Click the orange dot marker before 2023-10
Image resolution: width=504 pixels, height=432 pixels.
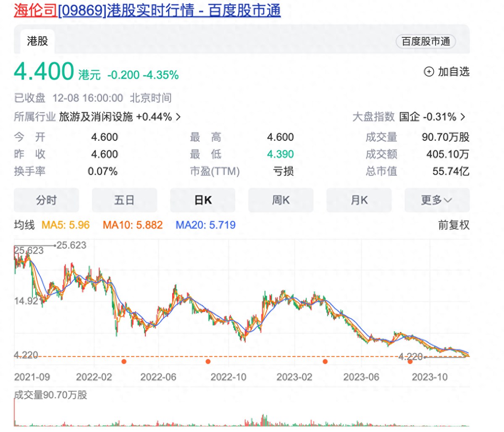(x=410, y=361)
